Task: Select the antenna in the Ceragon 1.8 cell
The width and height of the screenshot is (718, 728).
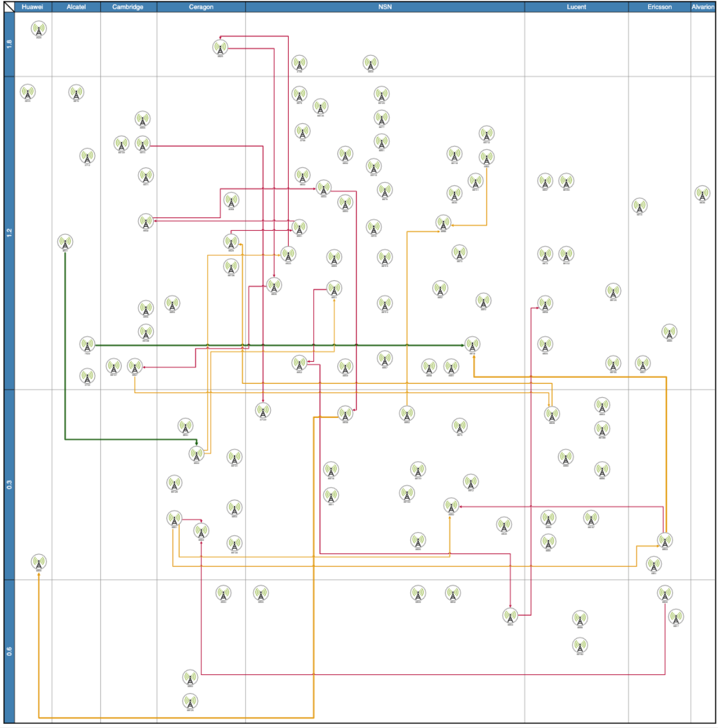Action: click(x=220, y=47)
